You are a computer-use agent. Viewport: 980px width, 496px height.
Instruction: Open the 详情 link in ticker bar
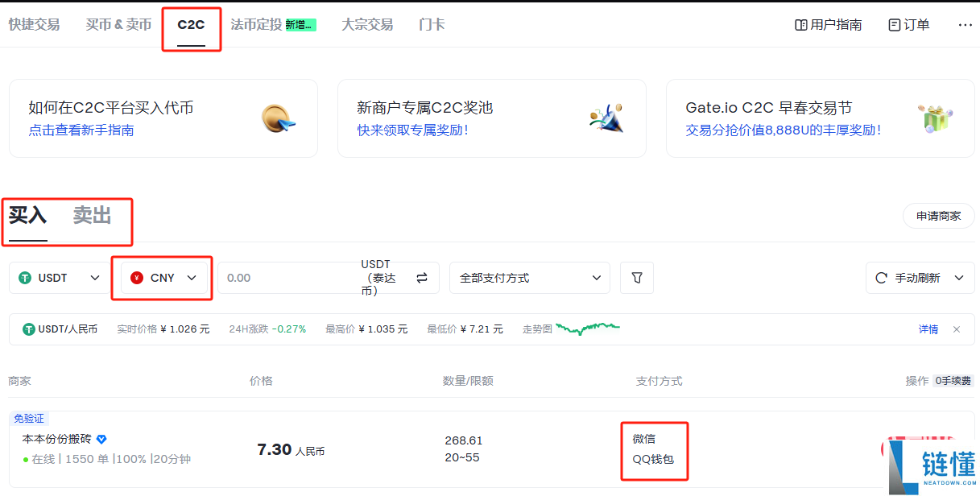point(928,329)
